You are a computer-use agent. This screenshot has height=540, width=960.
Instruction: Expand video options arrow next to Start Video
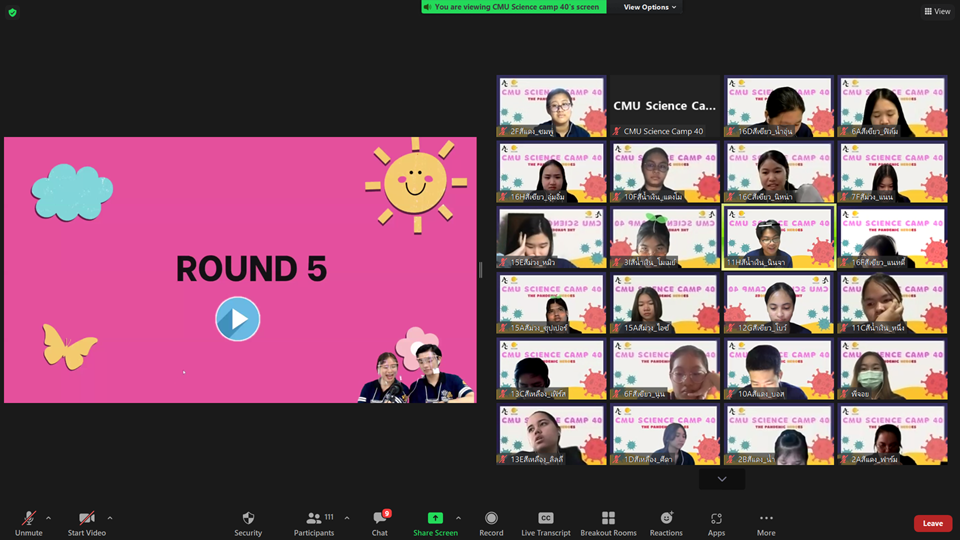(x=110, y=518)
